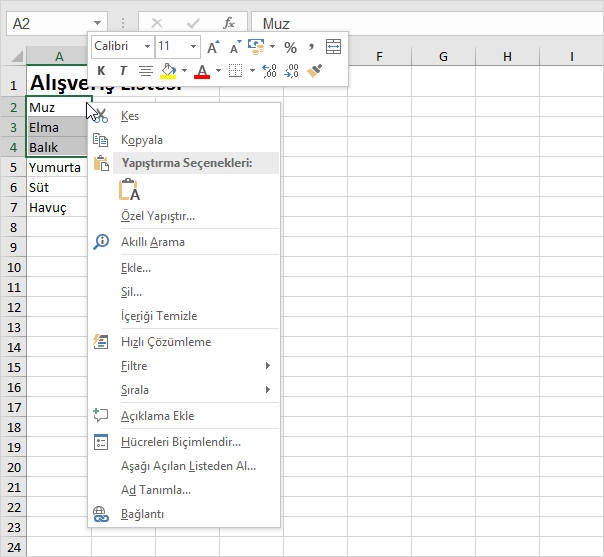Screen dimensions: 604x557
Task: Toggle bold (K) in the mini toolbar
Action: [101, 70]
